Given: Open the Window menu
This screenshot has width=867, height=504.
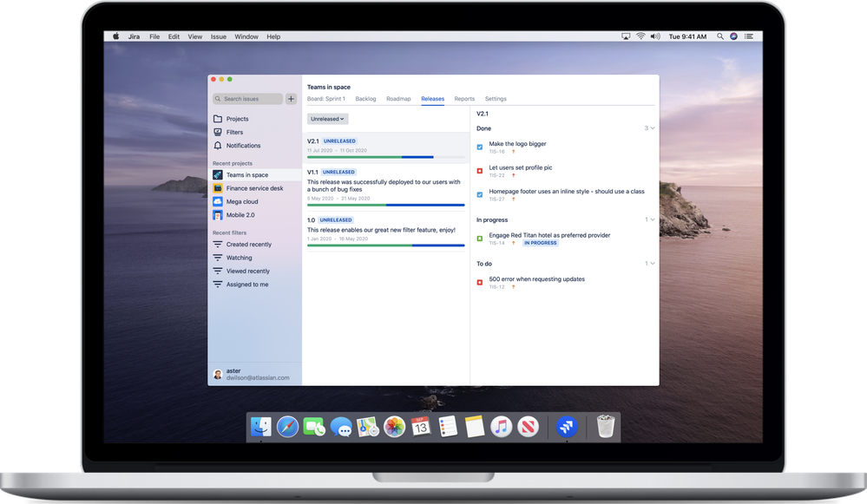Looking at the screenshot, I should [246, 36].
